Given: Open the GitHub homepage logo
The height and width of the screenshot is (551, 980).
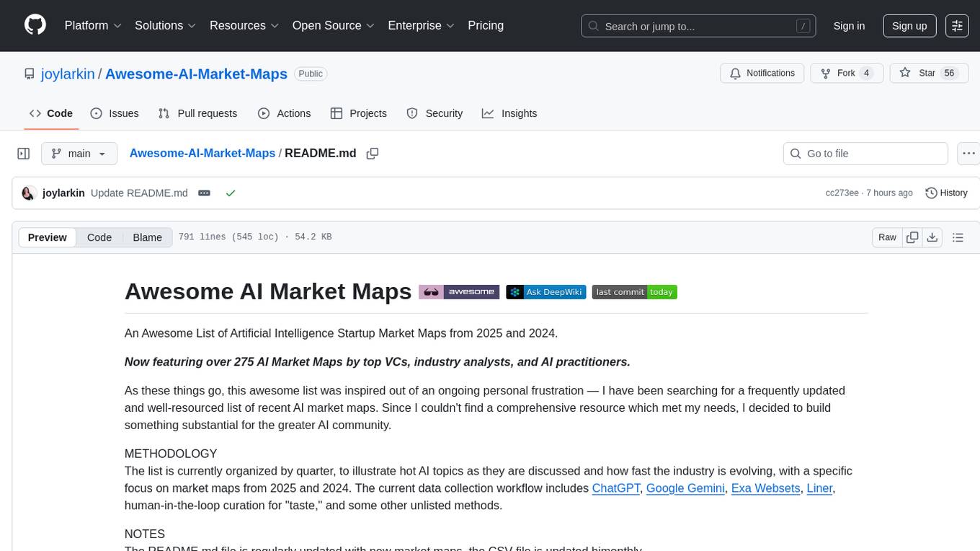Looking at the screenshot, I should coord(35,25).
